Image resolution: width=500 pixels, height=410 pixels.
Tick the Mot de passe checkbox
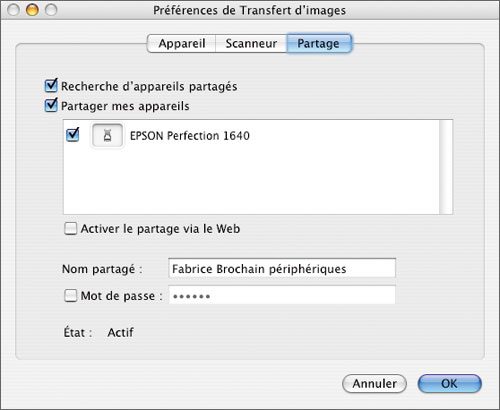70,296
